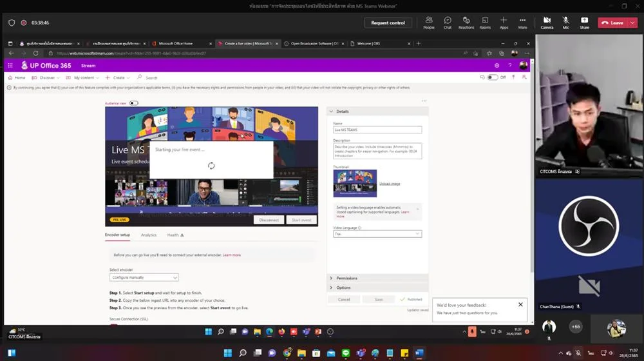Reload the shared browser page
The height and width of the screenshot is (361, 644).
(x=35, y=53)
